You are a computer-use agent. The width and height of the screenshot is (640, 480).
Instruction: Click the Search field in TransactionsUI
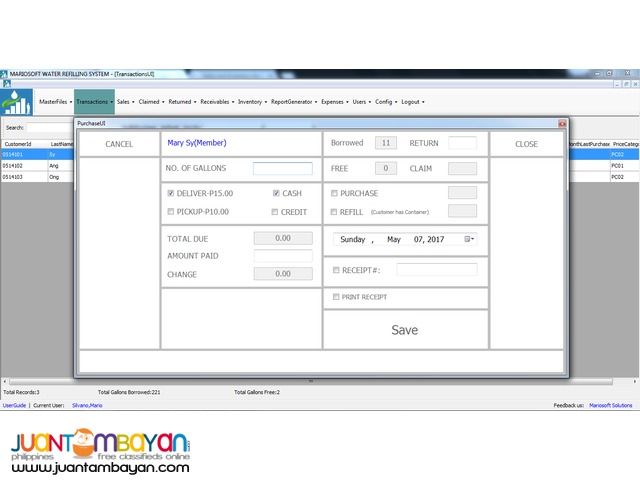coord(50,127)
